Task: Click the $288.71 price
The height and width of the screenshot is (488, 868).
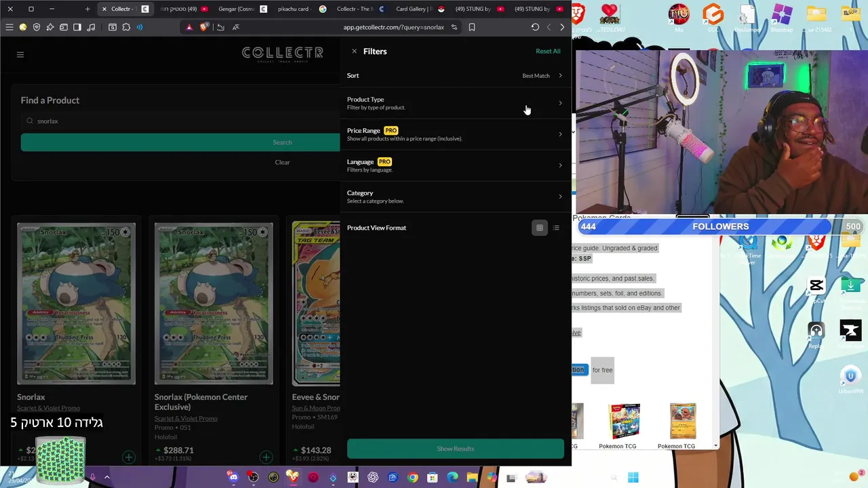Action: [178, 450]
